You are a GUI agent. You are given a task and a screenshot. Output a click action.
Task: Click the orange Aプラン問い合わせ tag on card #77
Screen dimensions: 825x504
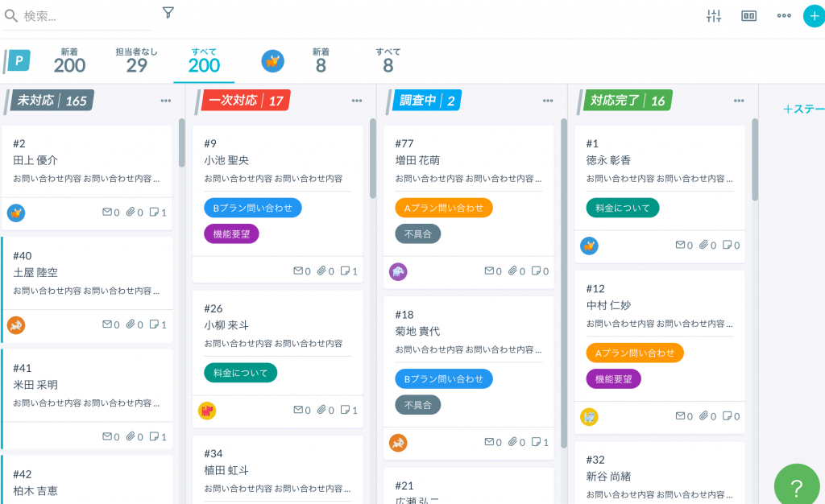tap(443, 208)
